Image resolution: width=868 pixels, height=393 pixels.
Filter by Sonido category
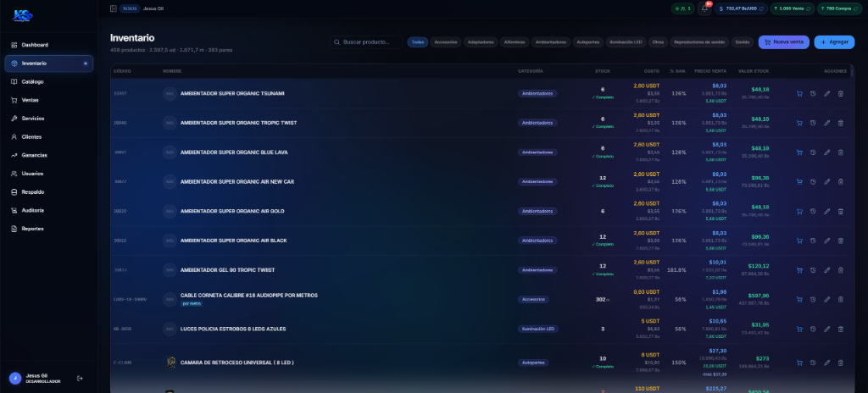743,42
